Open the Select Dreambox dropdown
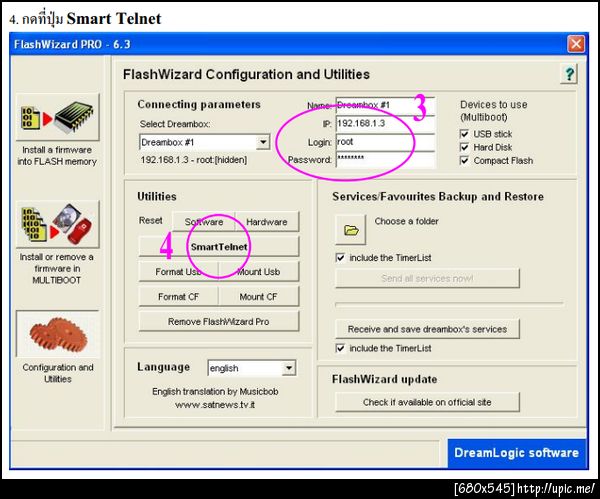Screen dimensions: 600x499 (205, 142)
